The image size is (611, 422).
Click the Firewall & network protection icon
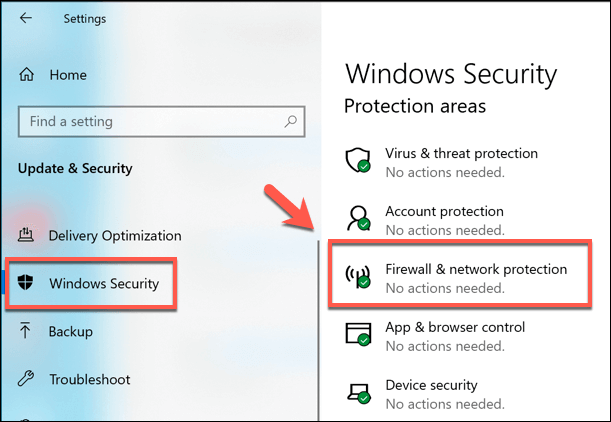point(358,276)
